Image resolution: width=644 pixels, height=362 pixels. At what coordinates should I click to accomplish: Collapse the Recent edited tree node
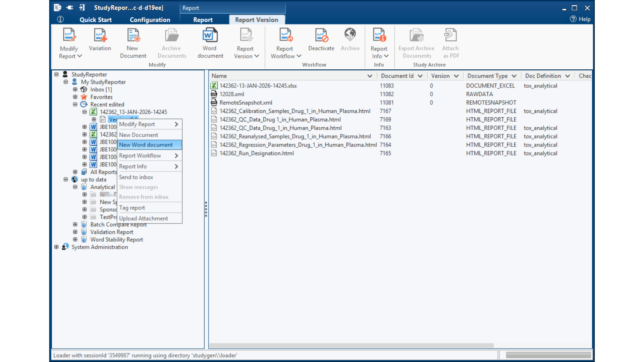point(75,105)
